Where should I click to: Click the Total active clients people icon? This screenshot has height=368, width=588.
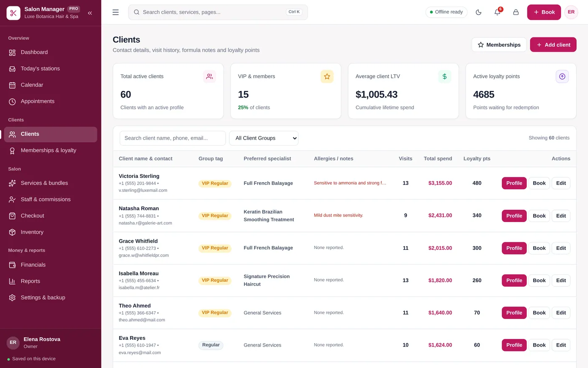[209, 77]
